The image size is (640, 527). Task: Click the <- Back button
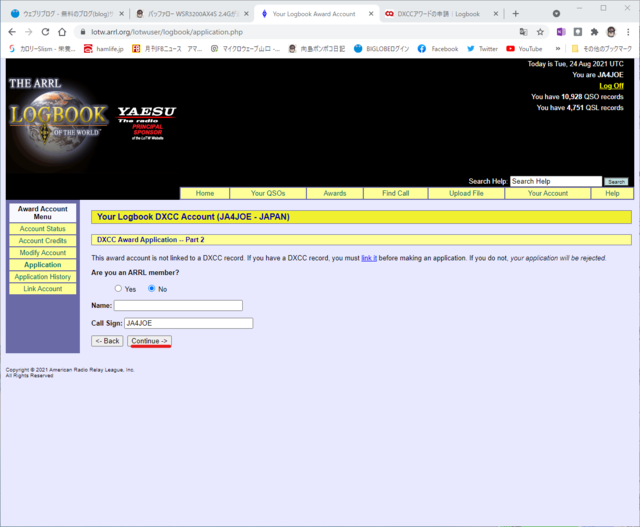click(107, 341)
